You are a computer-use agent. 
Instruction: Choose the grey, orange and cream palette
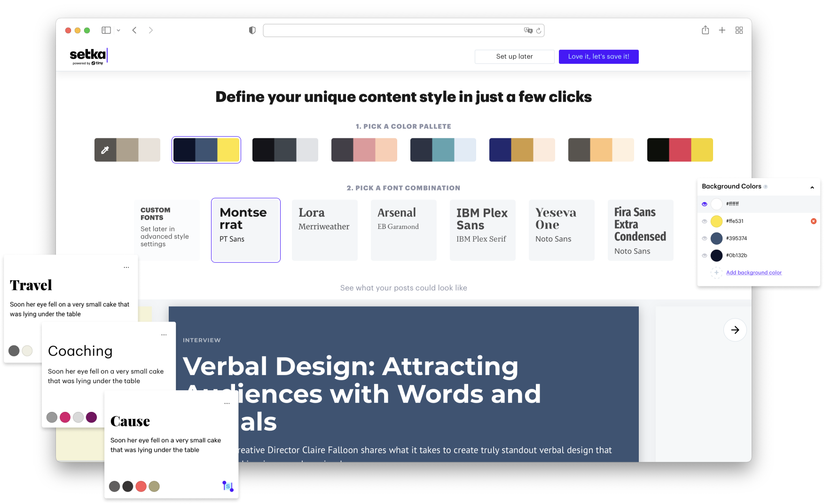pyautogui.click(x=601, y=150)
